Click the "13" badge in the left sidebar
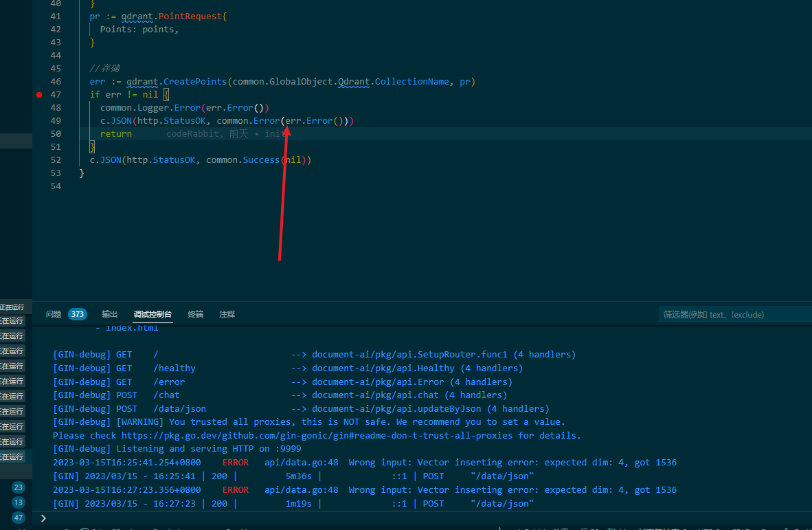 18,502
